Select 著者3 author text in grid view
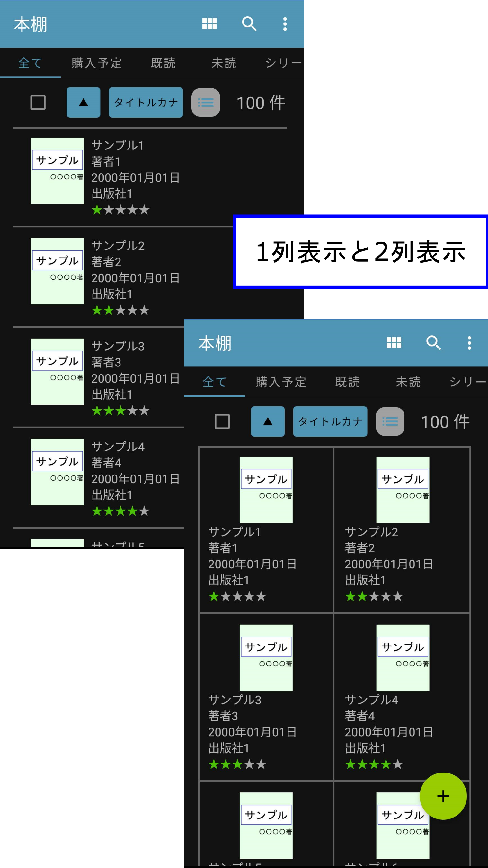 [x=223, y=716]
